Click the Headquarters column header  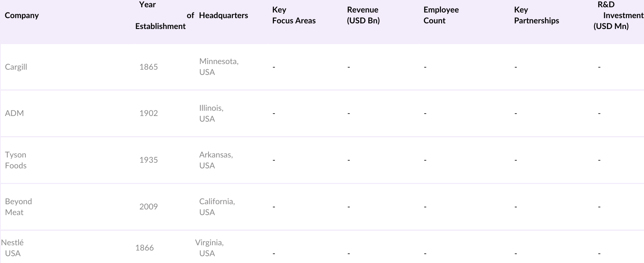click(x=223, y=16)
